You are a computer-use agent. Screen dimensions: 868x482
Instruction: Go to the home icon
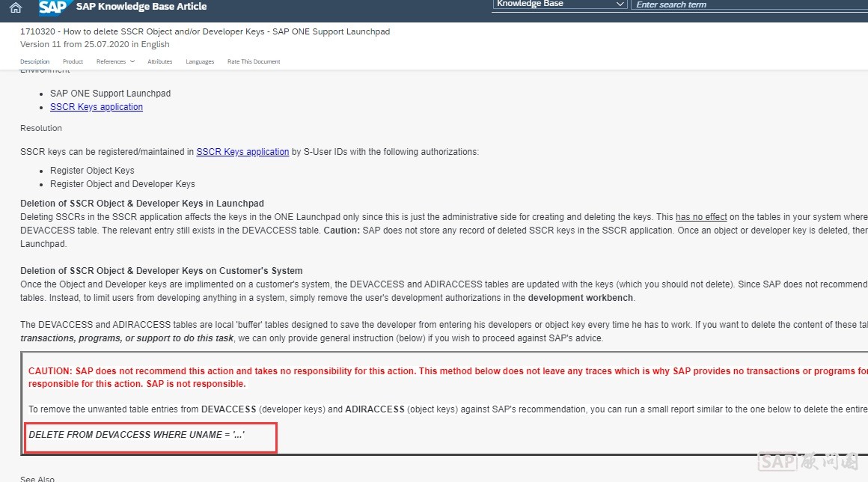click(16, 7)
